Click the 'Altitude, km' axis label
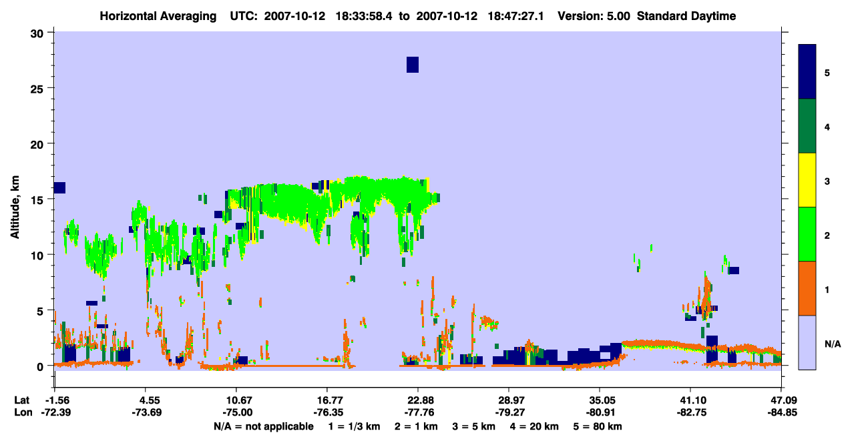 [x=14, y=209]
